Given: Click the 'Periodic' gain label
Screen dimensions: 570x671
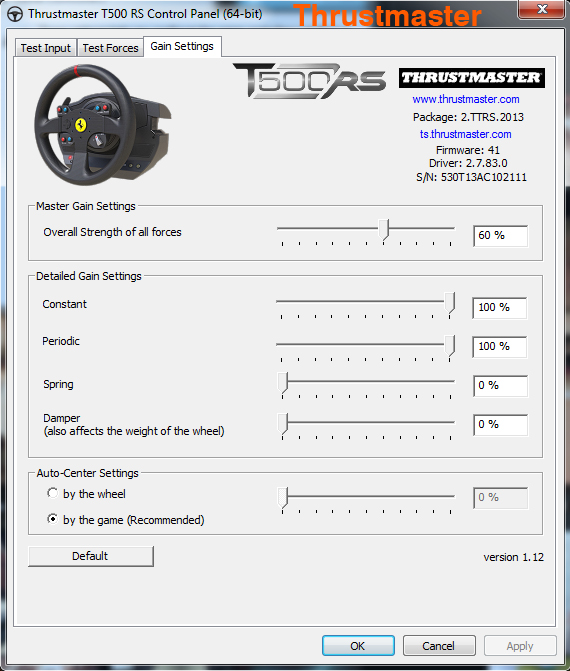Looking at the screenshot, I should pyautogui.click(x=61, y=341).
